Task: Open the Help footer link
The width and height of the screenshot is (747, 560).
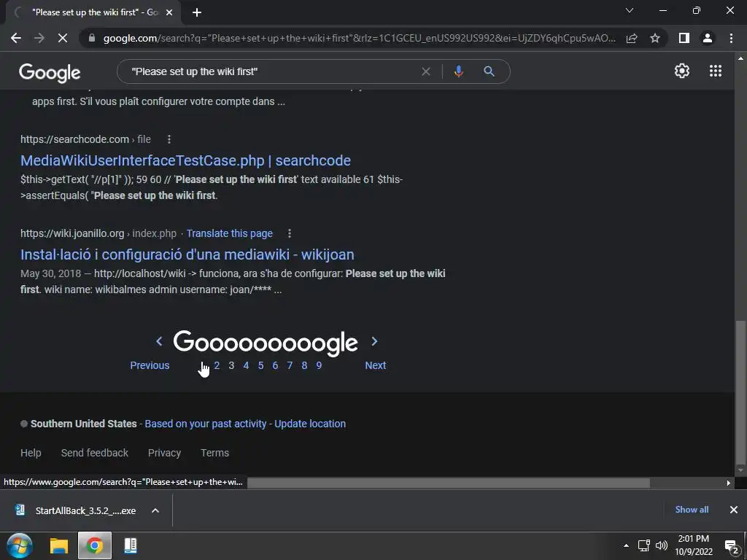Action: click(31, 453)
